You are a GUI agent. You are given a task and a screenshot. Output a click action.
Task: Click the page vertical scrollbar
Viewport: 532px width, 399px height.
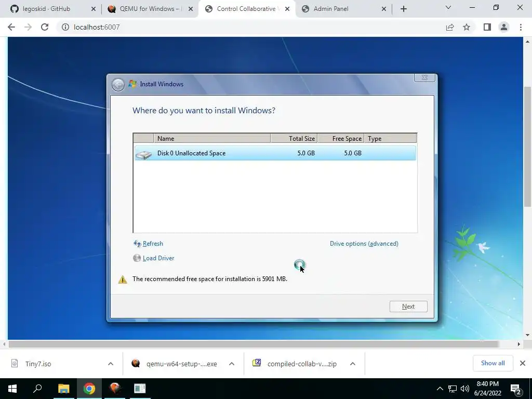(x=527, y=147)
